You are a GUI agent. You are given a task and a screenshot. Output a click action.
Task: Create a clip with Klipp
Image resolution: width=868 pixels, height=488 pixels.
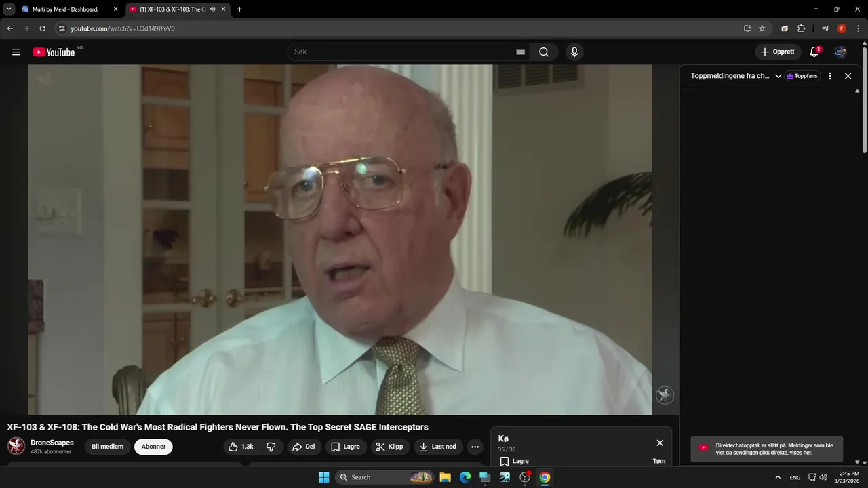pos(390,447)
